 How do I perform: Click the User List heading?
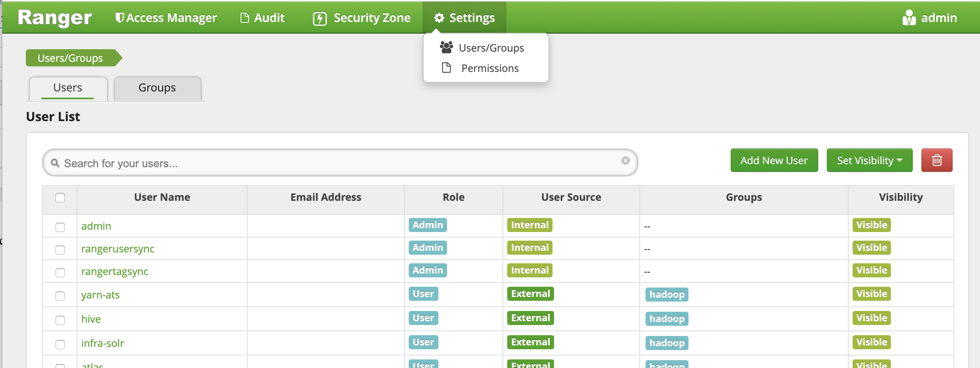coord(53,117)
